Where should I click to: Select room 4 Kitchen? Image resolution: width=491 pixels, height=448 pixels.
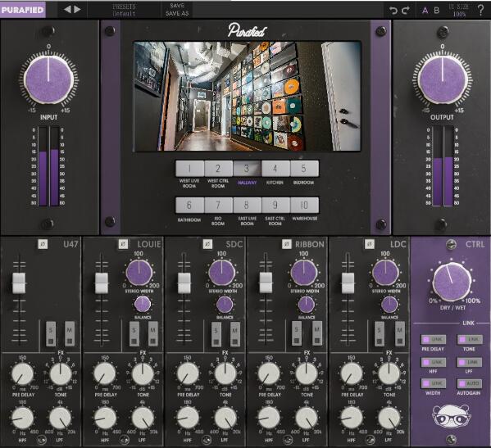[275, 169]
